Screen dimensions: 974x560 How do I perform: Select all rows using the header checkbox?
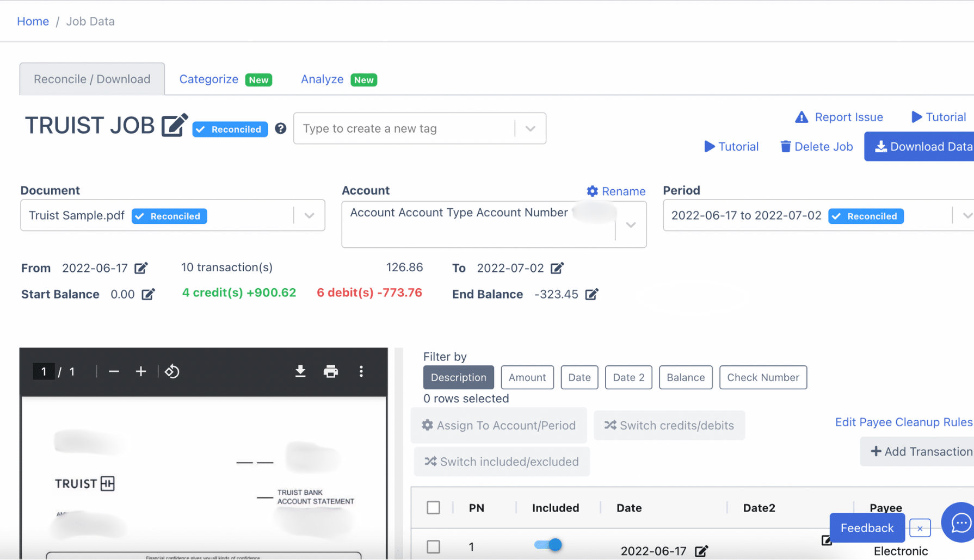pyautogui.click(x=433, y=507)
